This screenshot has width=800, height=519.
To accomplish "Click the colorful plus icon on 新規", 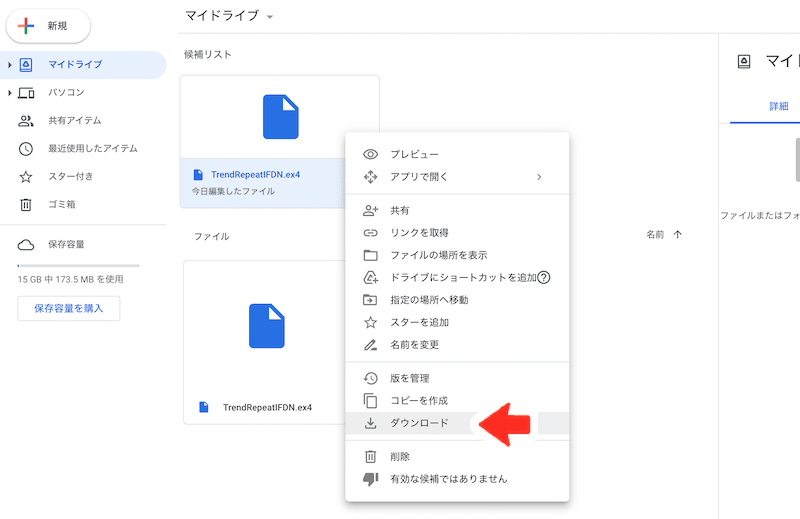I will pos(26,26).
